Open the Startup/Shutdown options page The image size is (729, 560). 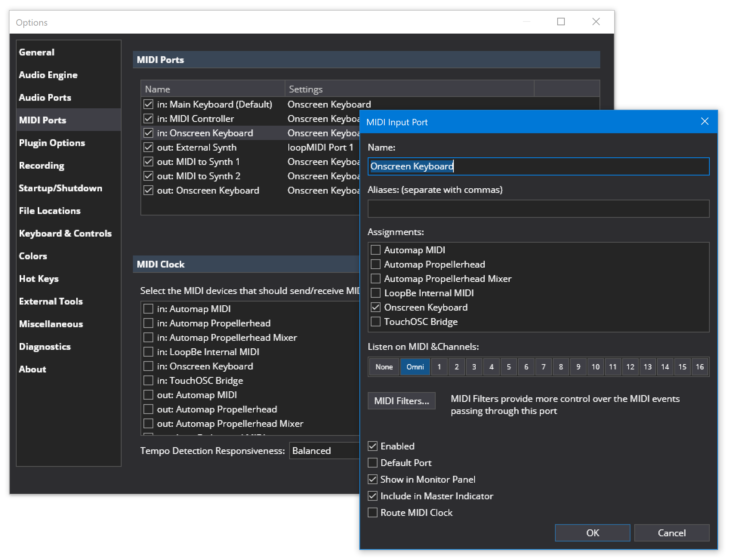69,188
